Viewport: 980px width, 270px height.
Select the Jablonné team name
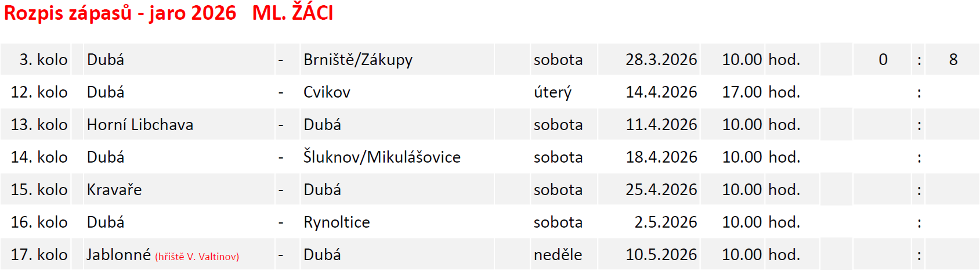tap(118, 254)
